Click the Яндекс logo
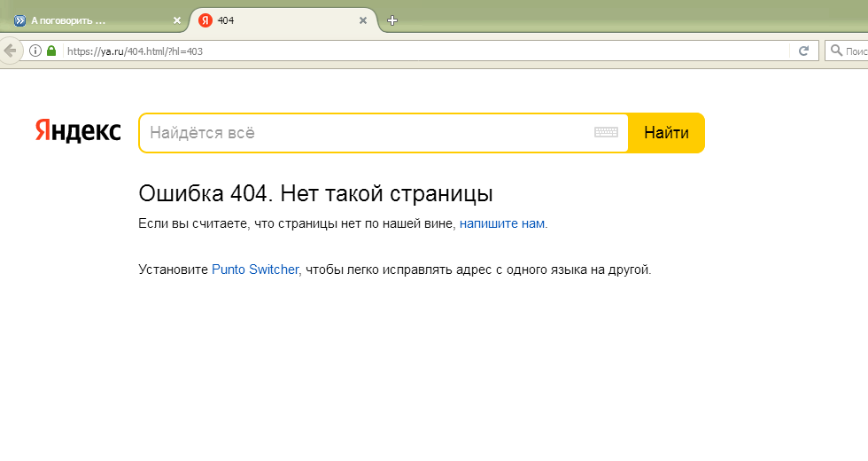This screenshot has width=868, height=461. [x=78, y=131]
